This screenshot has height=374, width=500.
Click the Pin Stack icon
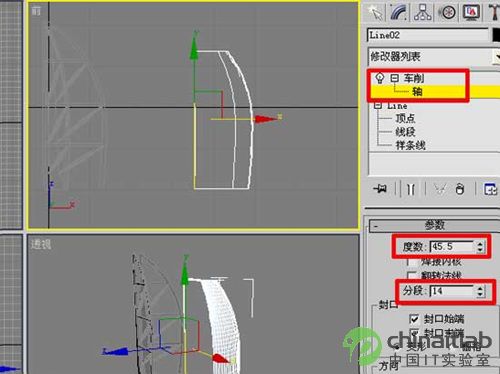[380, 189]
